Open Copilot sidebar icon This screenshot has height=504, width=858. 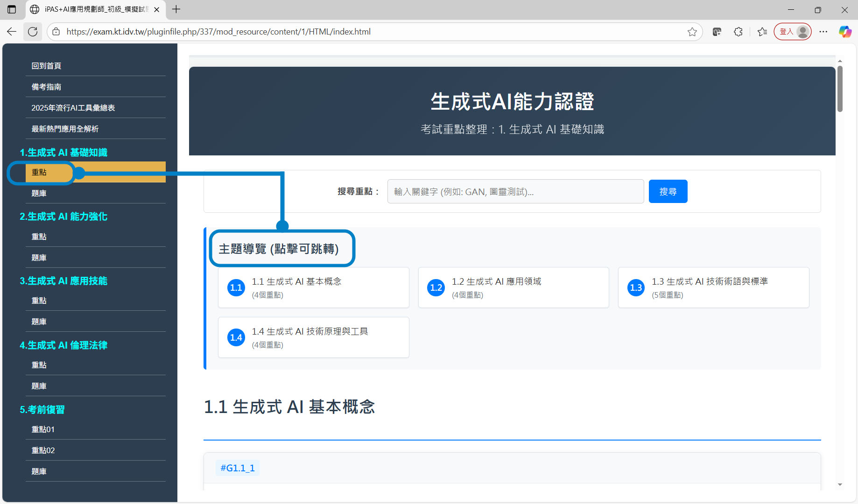click(x=845, y=32)
